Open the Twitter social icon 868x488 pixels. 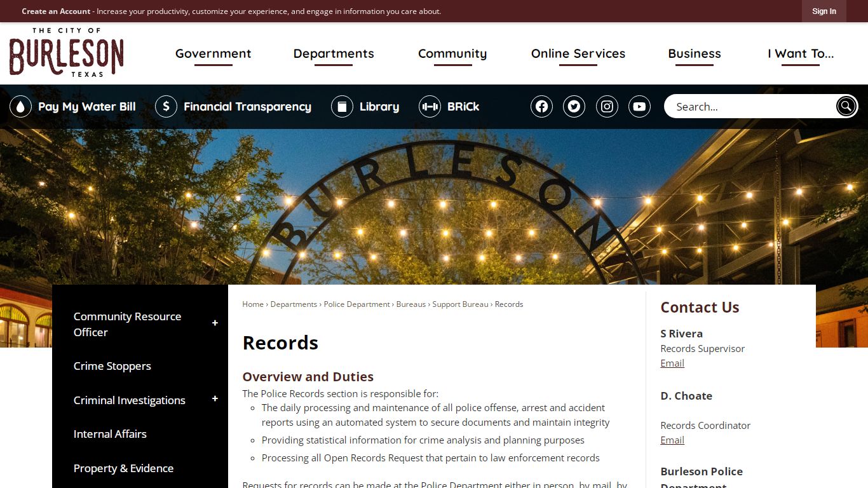(x=574, y=107)
